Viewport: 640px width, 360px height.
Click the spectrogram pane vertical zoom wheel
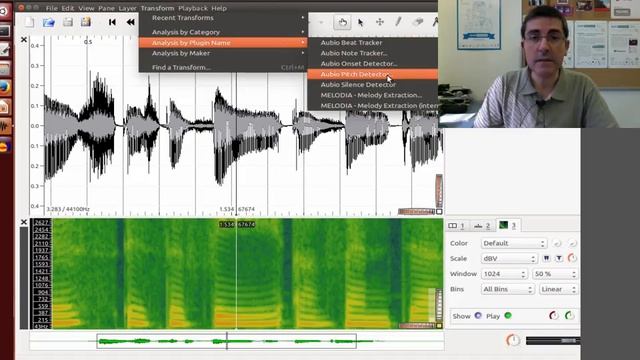pyautogui.click(x=439, y=305)
